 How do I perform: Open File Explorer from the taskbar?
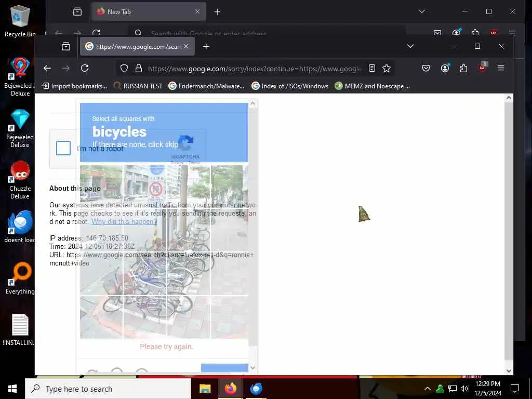pos(205,389)
